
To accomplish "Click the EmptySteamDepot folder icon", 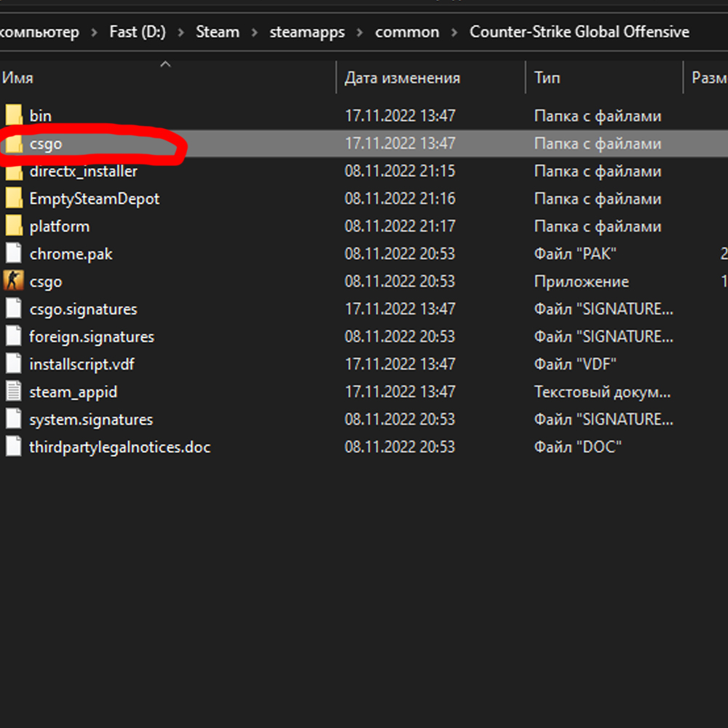I will [x=14, y=198].
